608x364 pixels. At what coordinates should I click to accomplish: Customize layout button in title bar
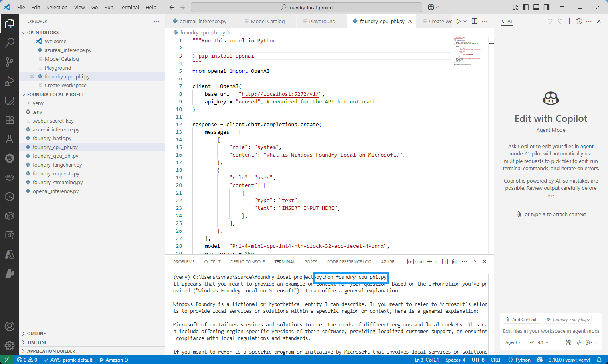point(515,7)
